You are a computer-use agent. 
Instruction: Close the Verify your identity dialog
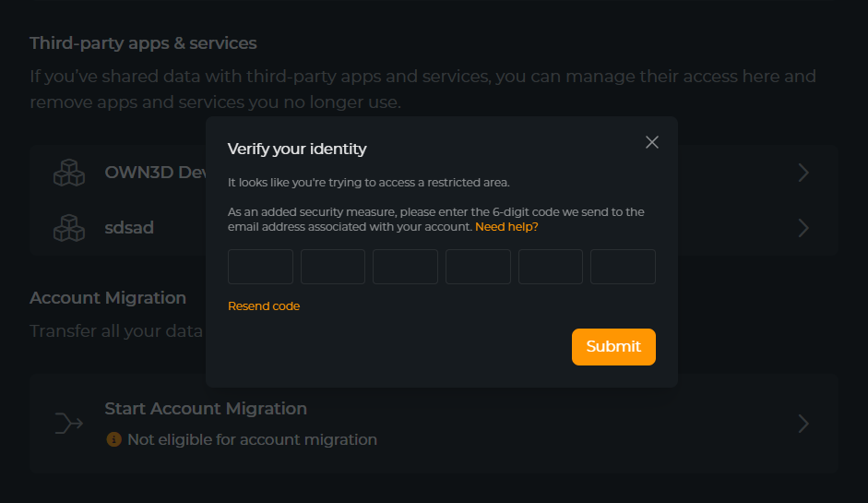(x=652, y=142)
